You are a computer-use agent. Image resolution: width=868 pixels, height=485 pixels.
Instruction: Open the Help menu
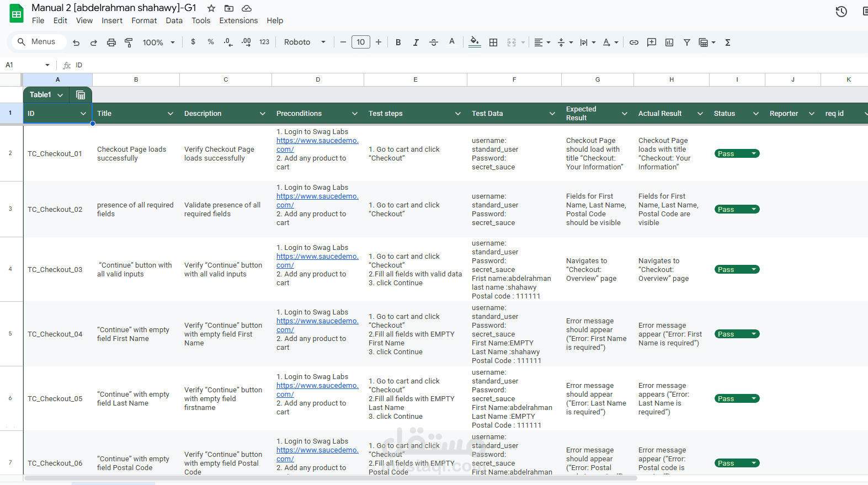point(275,20)
